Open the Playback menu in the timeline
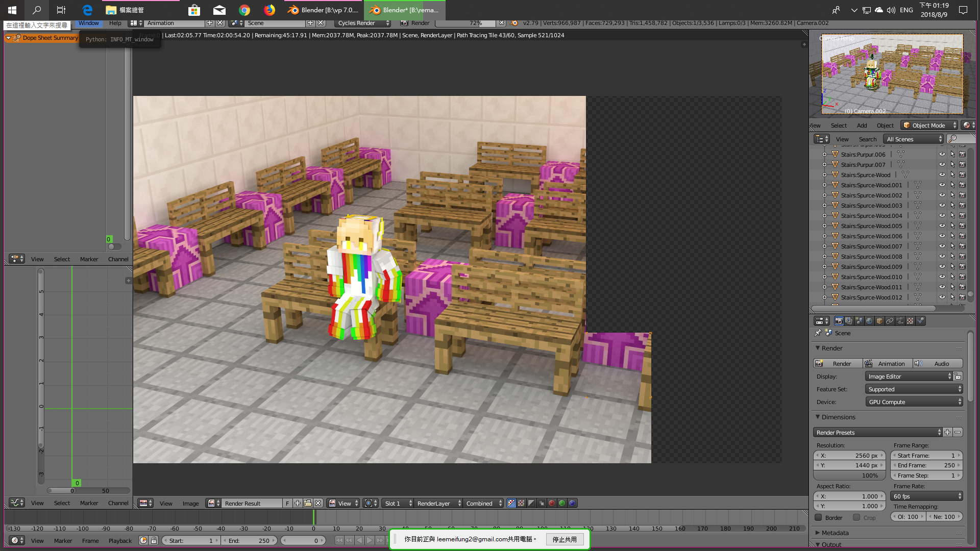The width and height of the screenshot is (980, 551). 120,541
